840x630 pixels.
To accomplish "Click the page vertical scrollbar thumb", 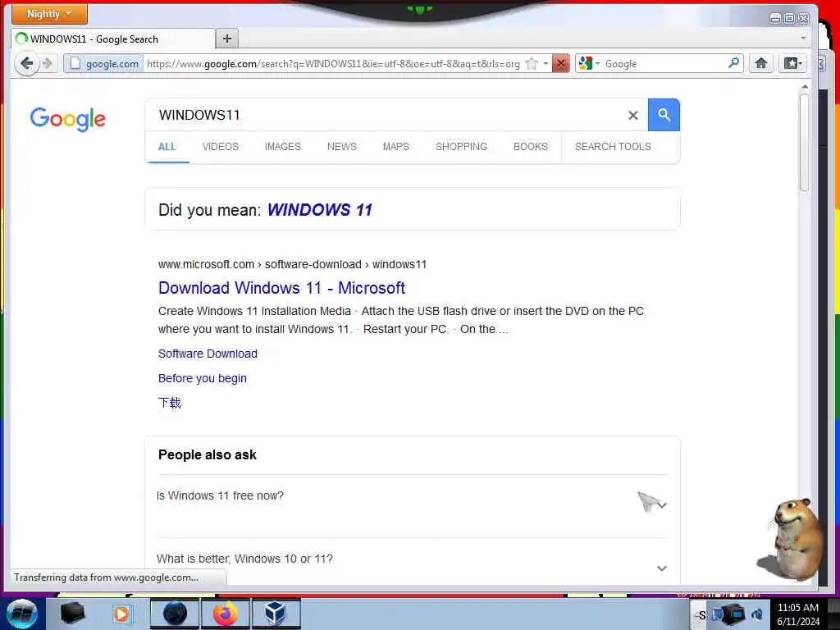I will pos(804,144).
